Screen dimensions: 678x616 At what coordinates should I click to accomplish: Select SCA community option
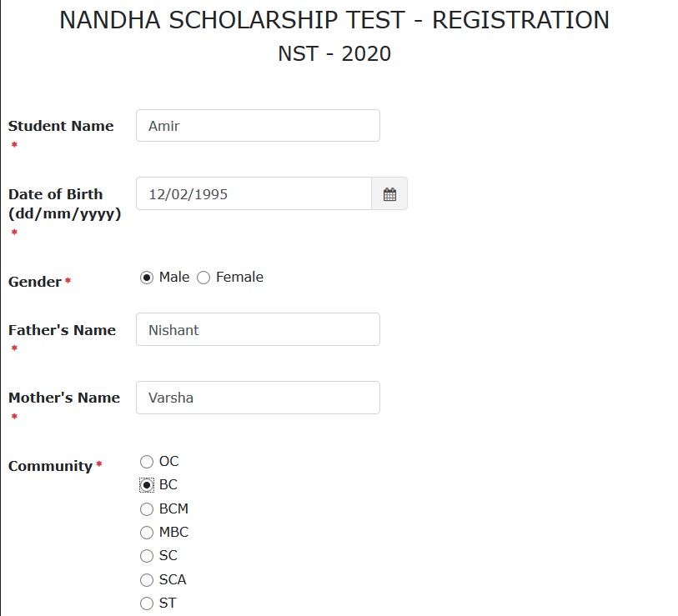pos(147,580)
